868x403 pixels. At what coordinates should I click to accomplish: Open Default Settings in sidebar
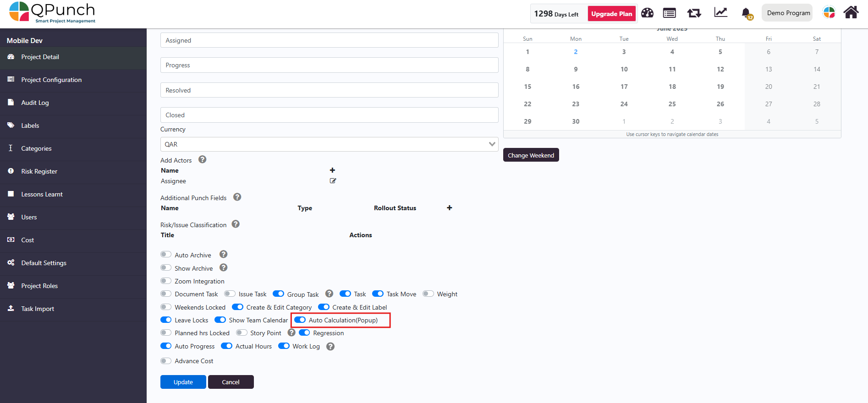(73, 263)
